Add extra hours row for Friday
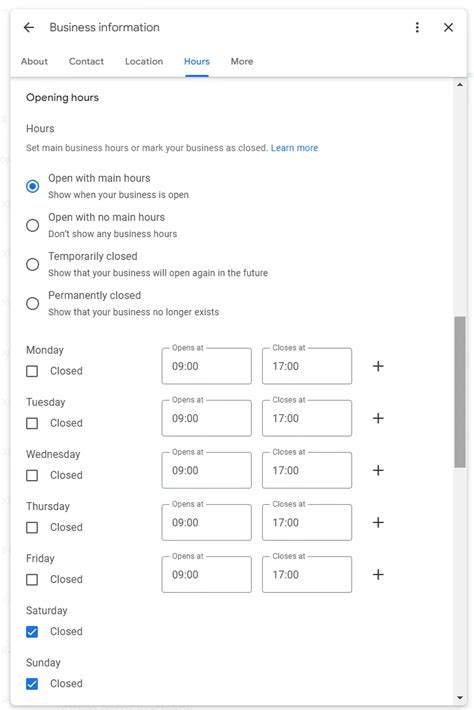Image resolution: width=474 pixels, height=710 pixels. click(x=378, y=574)
